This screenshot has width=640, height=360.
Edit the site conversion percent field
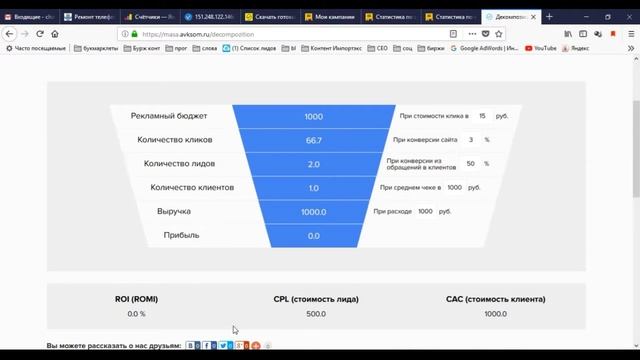(x=471, y=140)
